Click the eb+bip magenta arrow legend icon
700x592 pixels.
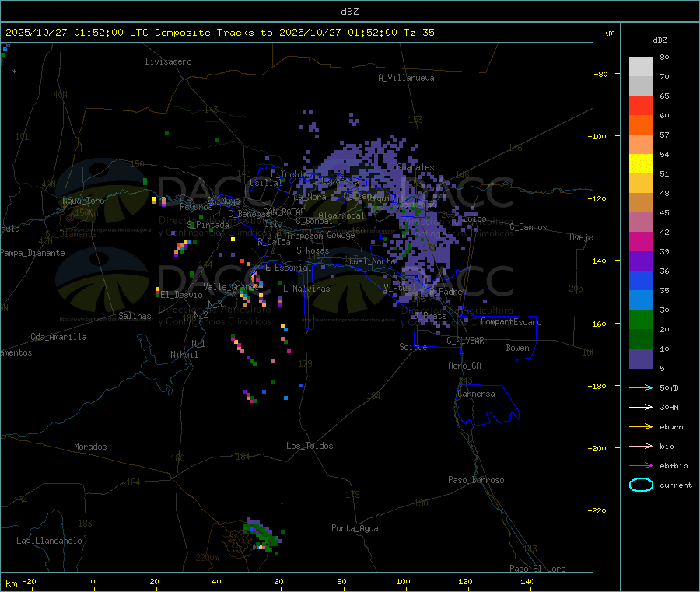pyautogui.click(x=641, y=466)
